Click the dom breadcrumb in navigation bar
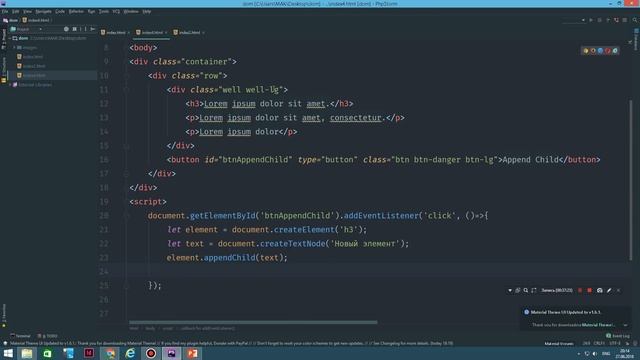This screenshot has width=640, height=360. point(11,20)
